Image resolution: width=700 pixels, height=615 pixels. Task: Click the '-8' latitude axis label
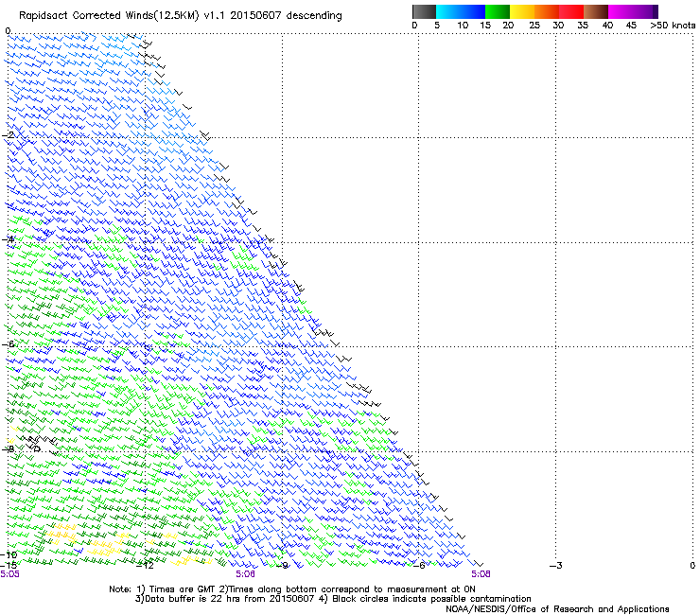pos(8,448)
